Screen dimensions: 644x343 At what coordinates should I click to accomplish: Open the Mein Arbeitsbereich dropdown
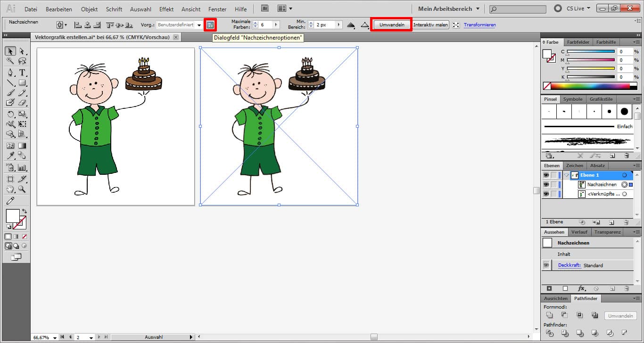coord(447,8)
